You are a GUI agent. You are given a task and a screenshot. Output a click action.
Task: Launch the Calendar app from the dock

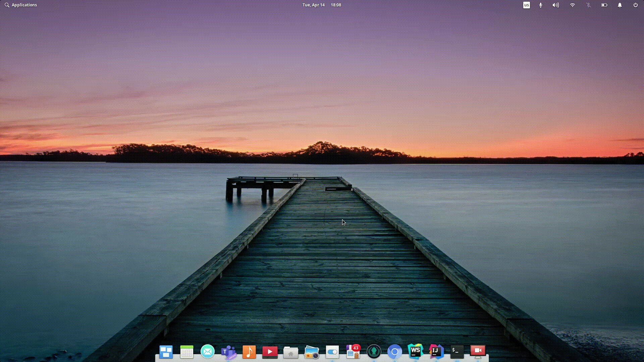[187, 352]
